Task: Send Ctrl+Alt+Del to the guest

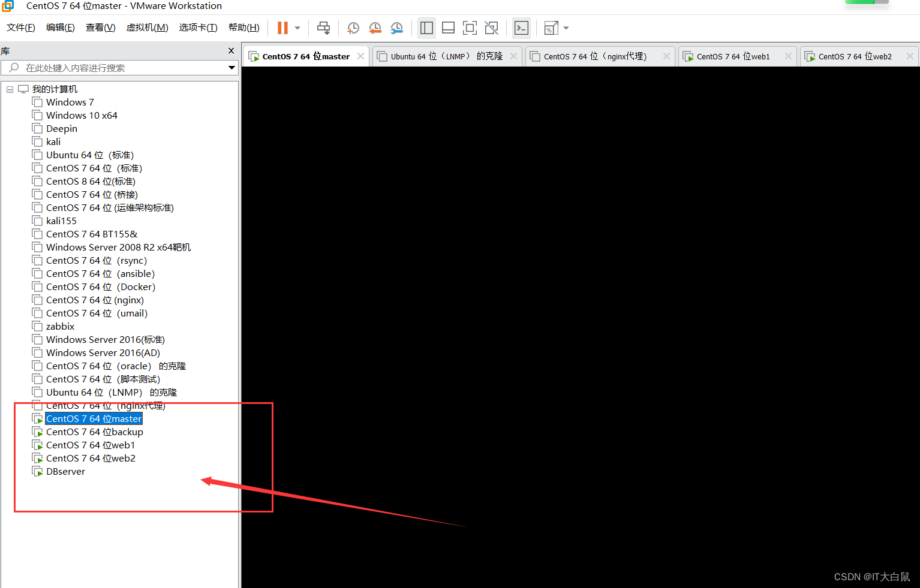Action: pos(323,28)
